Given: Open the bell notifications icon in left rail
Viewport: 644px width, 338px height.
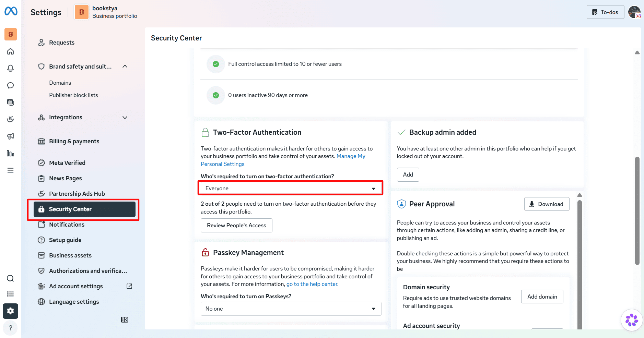Looking at the screenshot, I should coord(11,68).
